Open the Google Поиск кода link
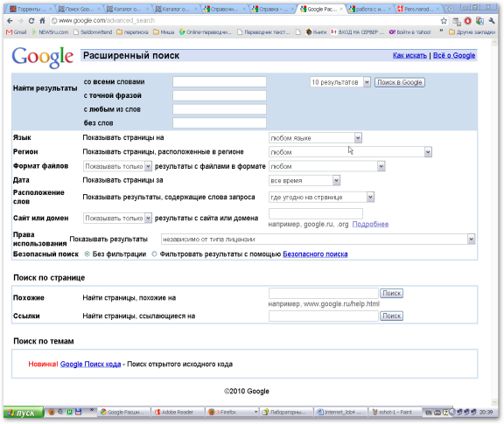Image resolution: width=504 pixels, height=424 pixels. pos(91,365)
